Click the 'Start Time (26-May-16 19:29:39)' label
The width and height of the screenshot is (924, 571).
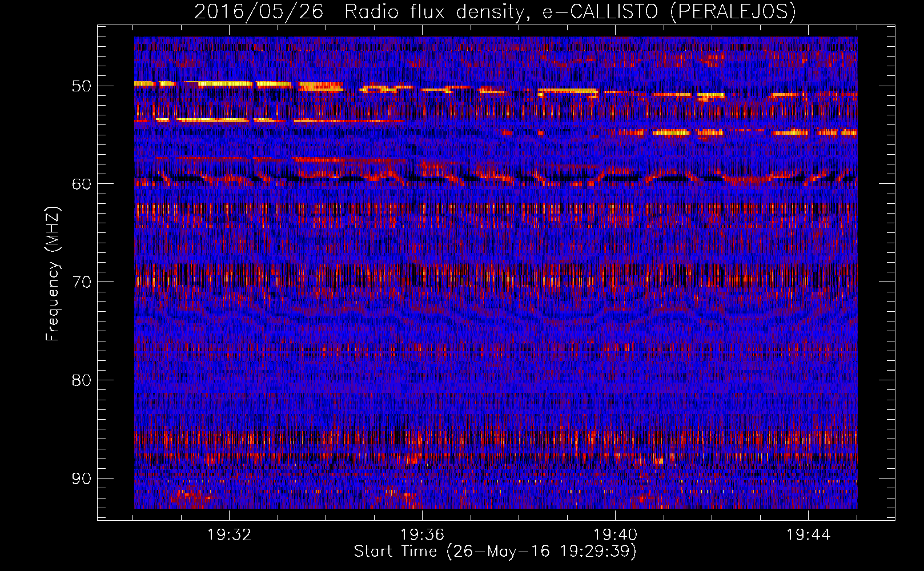(495, 552)
